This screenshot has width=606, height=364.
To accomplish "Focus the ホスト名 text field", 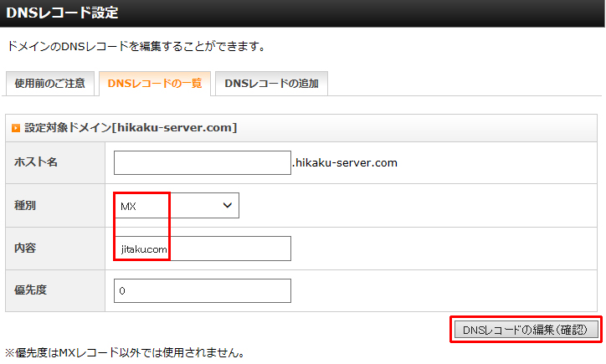I will pyautogui.click(x=202, y=162).
